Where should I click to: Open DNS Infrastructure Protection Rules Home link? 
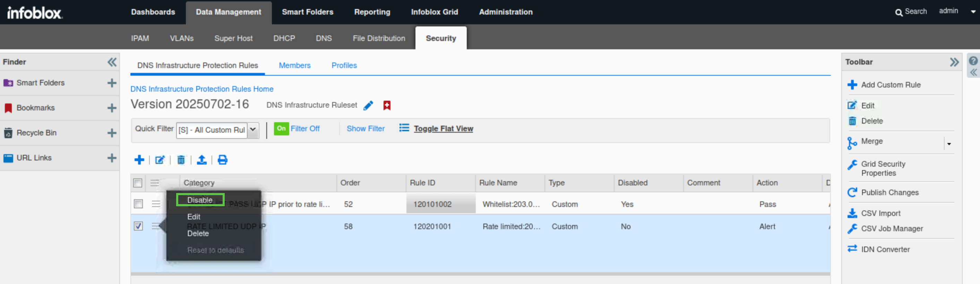(x=202, y=89)
